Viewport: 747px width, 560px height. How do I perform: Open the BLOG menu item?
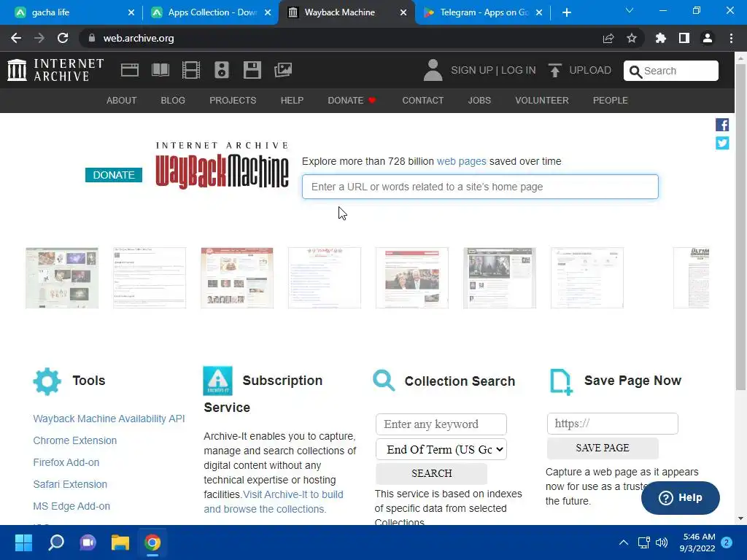coord(173,101)
